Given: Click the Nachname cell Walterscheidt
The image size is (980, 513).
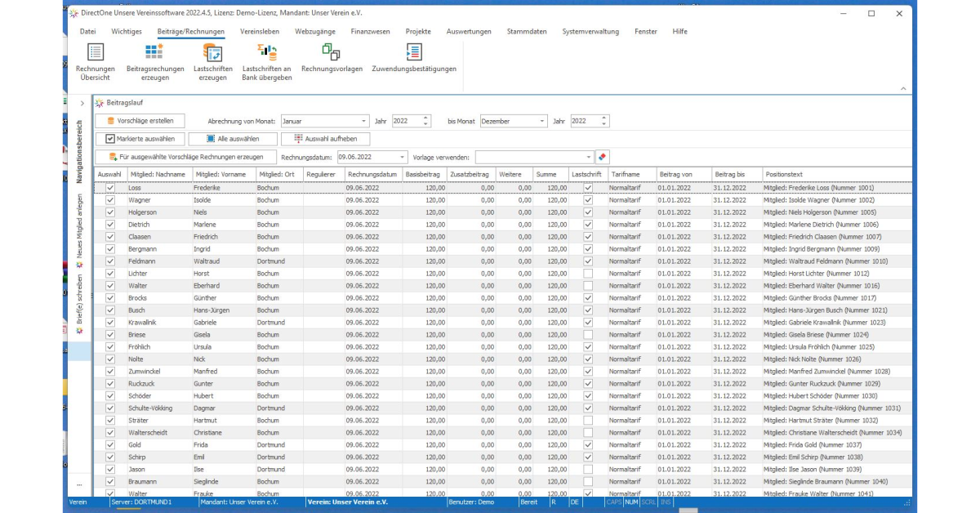Looking at the screenshot, I should coord(158,433).
